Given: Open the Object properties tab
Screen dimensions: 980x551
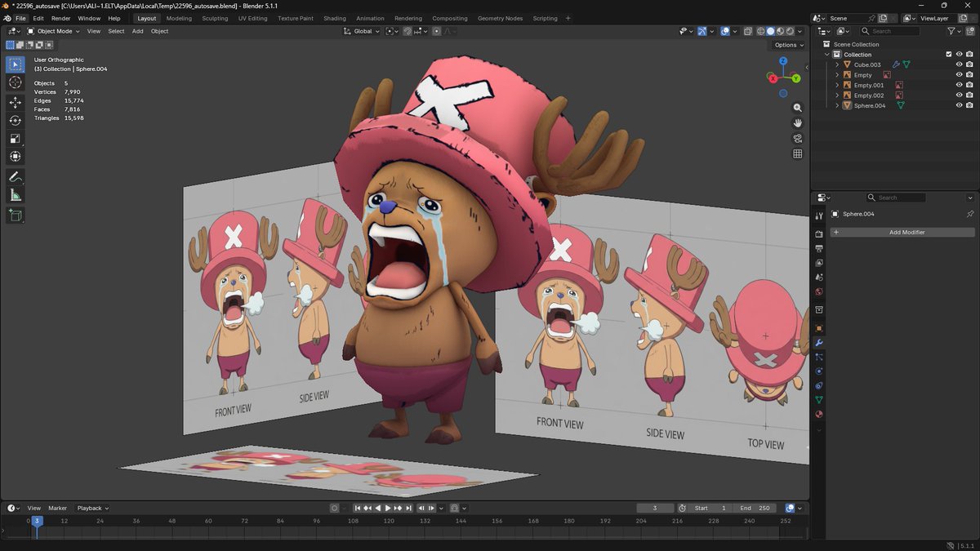Looking at the screenshot, I should [819, 328].
